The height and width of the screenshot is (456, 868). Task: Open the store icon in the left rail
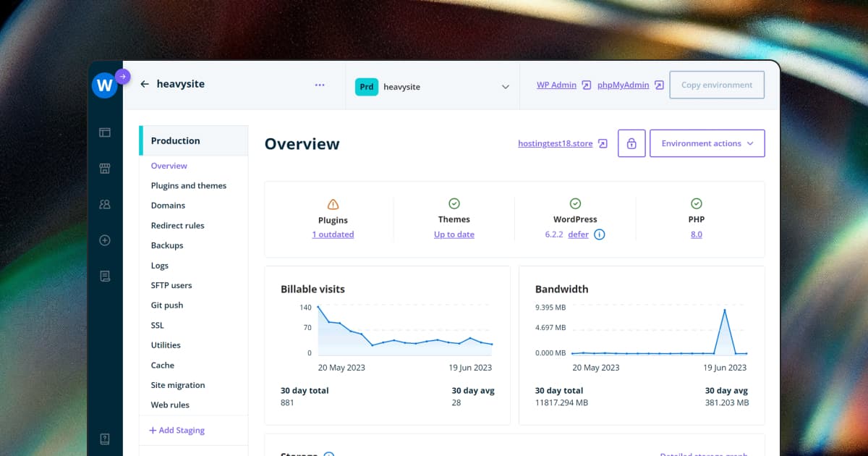click(105, 169)
